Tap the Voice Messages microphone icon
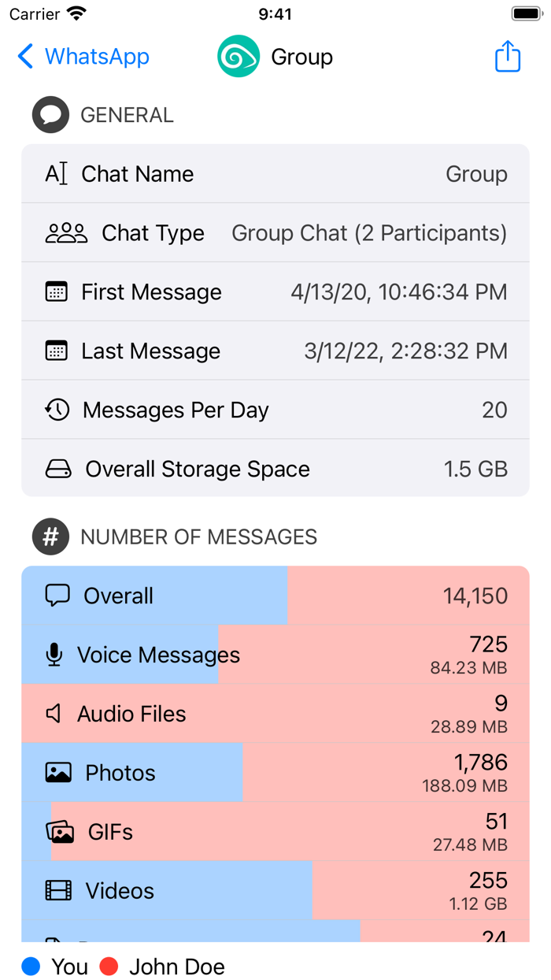The image size is (551, 980). point(54,655)
